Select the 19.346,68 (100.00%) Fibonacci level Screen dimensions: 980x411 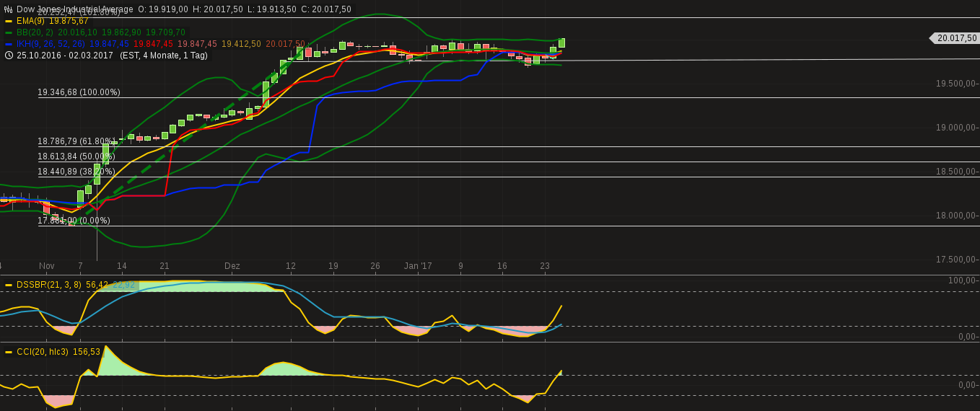click(x=79, y=92)
